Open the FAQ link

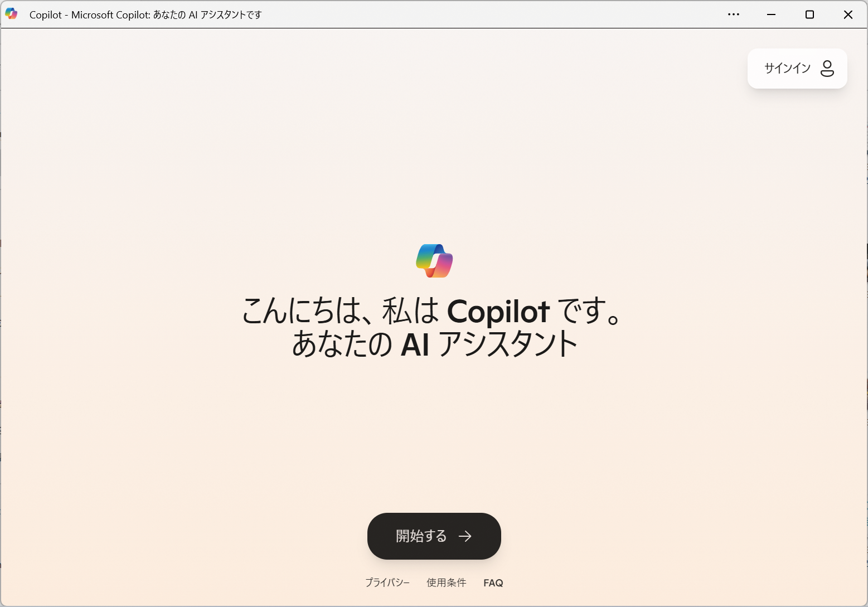click(x=493, y=583)
